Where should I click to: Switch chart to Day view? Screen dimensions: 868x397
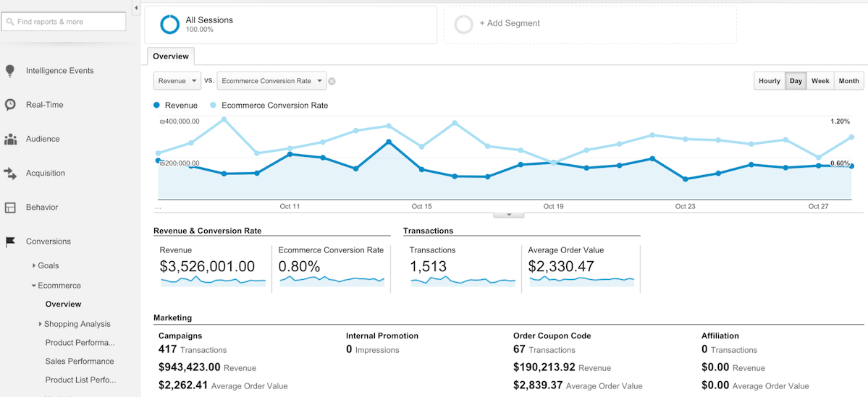click(x=796, y=81)
